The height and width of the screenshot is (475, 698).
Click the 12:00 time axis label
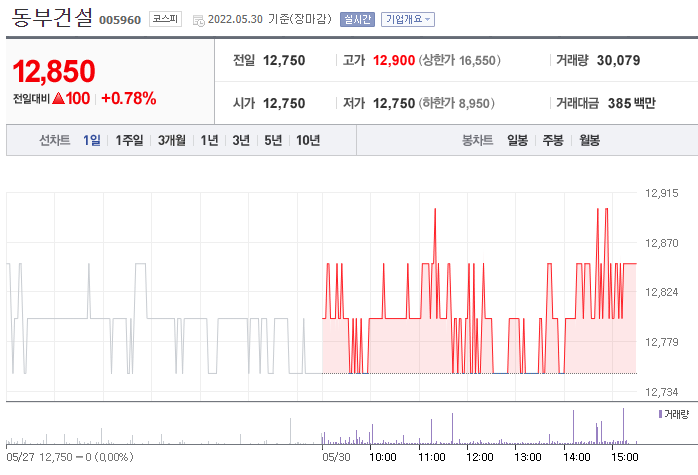[x=480, y=457]
